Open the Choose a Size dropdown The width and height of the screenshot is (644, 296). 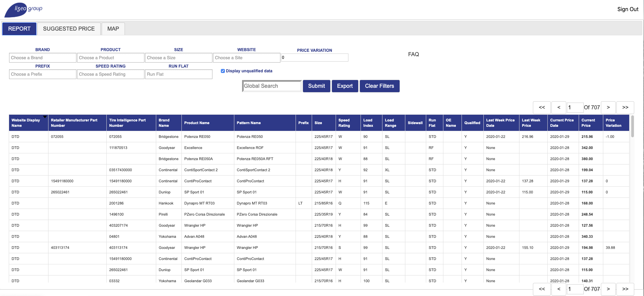click(x=179, y=58)
